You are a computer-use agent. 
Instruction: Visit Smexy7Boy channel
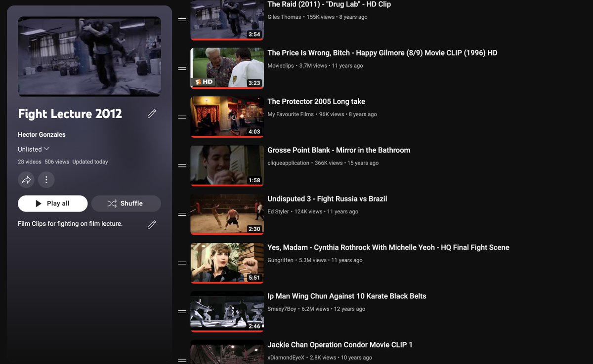click(x=282, y=309)
